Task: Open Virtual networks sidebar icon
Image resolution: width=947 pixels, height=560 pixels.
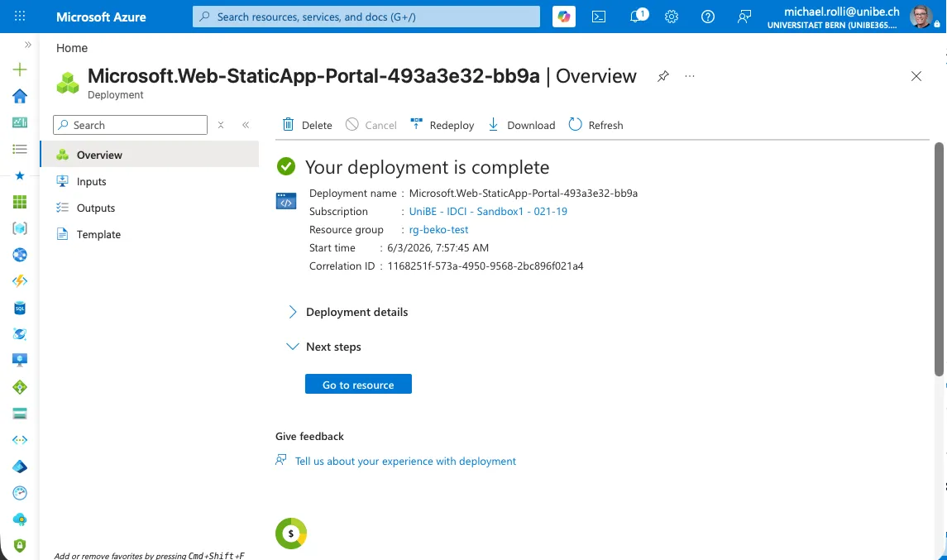Action: [x=19, y=440]
